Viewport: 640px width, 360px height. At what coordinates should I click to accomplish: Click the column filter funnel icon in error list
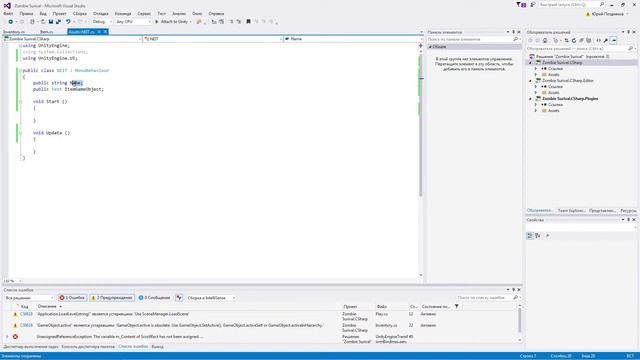457,306
